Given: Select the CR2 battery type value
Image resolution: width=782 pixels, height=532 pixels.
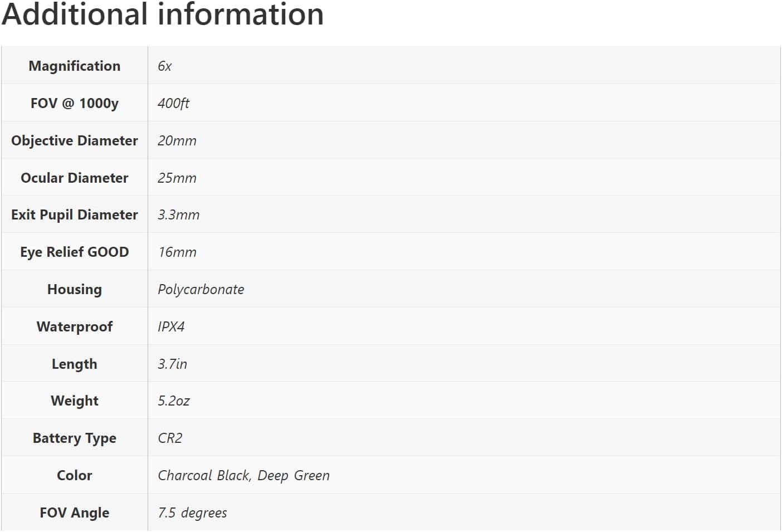Looking at the screenshot, I should click(170, 438).
